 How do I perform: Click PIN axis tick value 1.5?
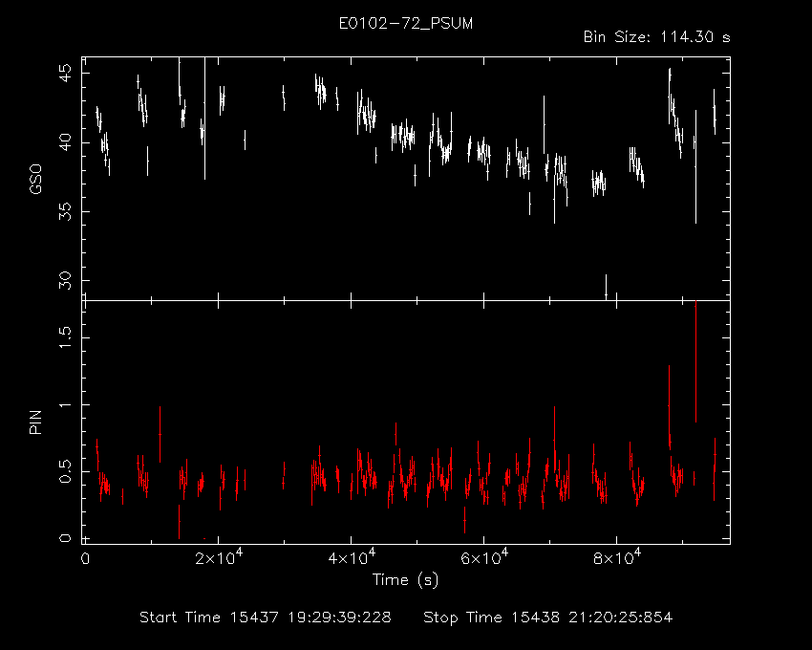point(65,337)
